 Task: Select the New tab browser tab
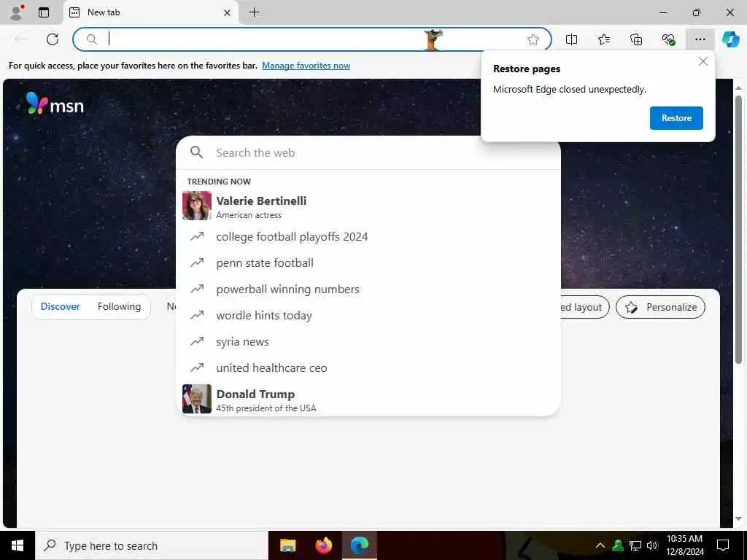[150, 13]
